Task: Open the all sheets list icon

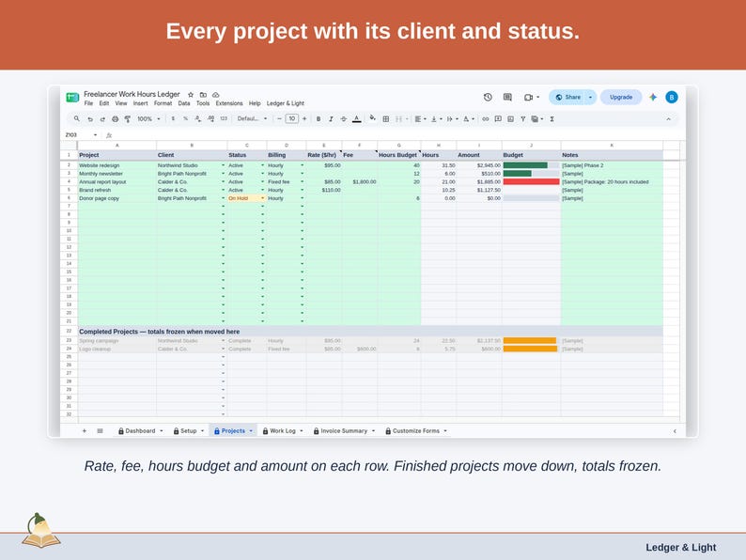Action: pos(100,430)
